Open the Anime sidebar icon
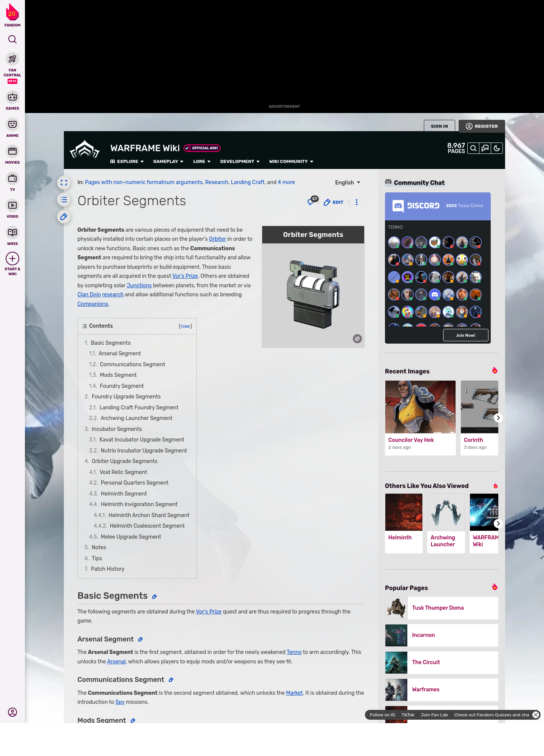The image size is (544, 756). 12,124
